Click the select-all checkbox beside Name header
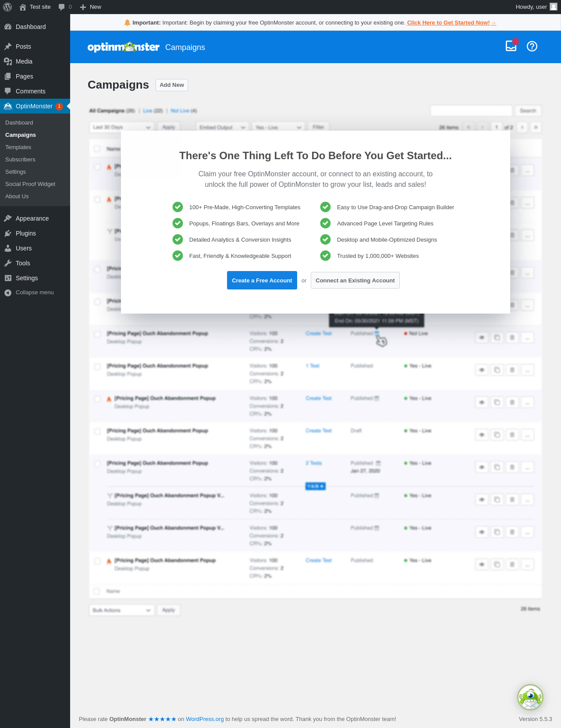This screenshot has height=728, width=561. pos(97,149)
